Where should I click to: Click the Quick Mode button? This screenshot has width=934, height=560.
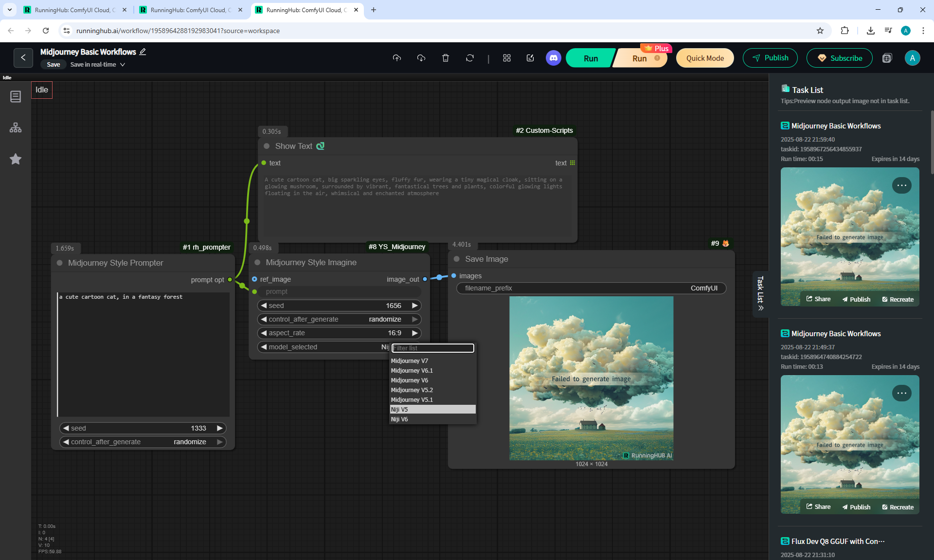point(705,58)
